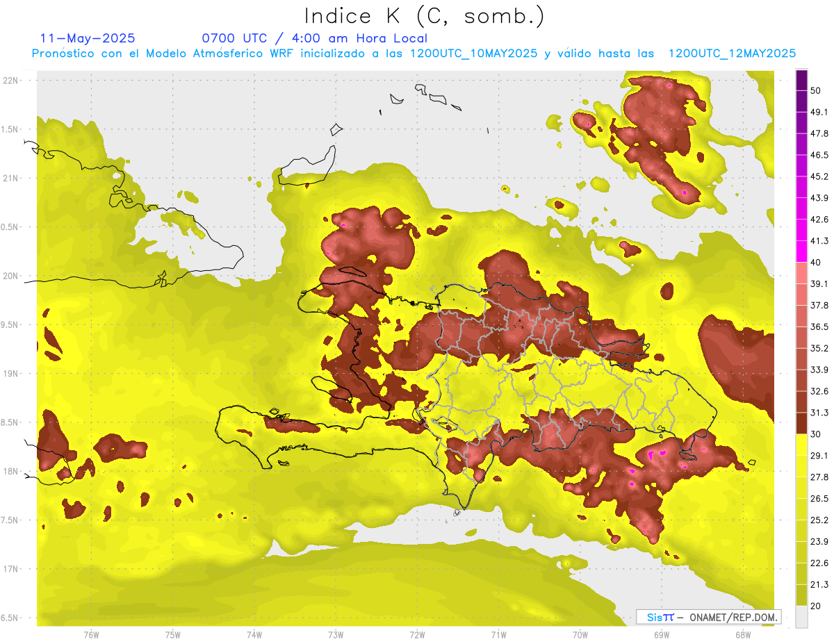Click the color scale value 41.3
Image resolution: width=834 pixels, height=644 pixels.
click(819, 241)
